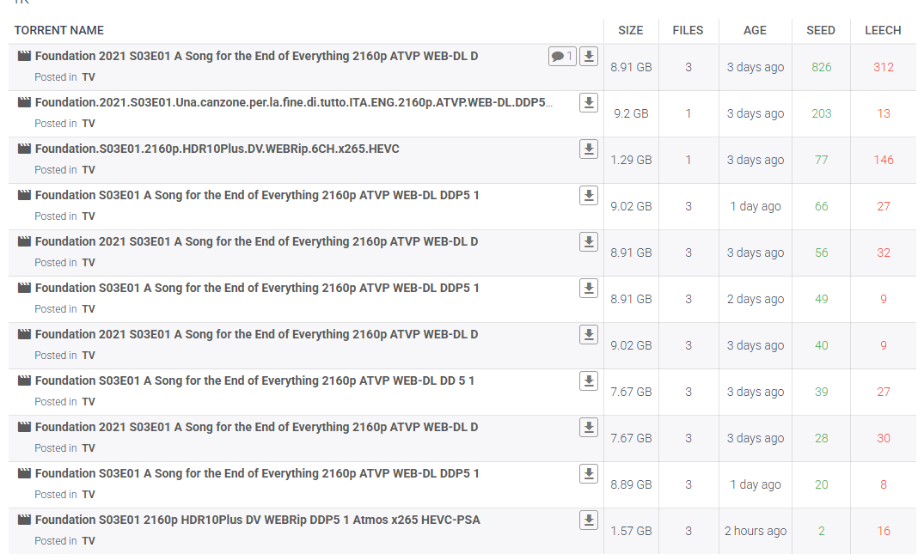Click the clapperboard icon beside the 56-seed torrent
The image size is (924, 560).
(24, 241)
